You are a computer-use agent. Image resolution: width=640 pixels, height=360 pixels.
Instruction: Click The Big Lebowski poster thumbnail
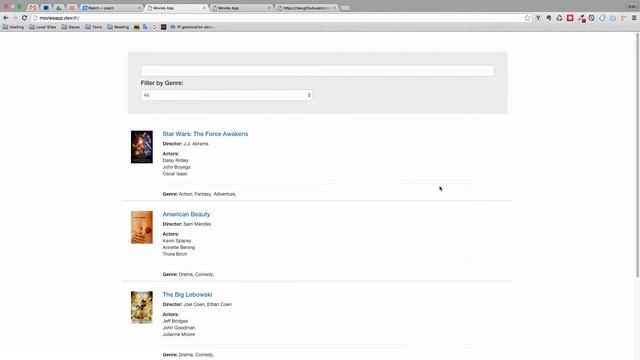click(x=142, y=307)
